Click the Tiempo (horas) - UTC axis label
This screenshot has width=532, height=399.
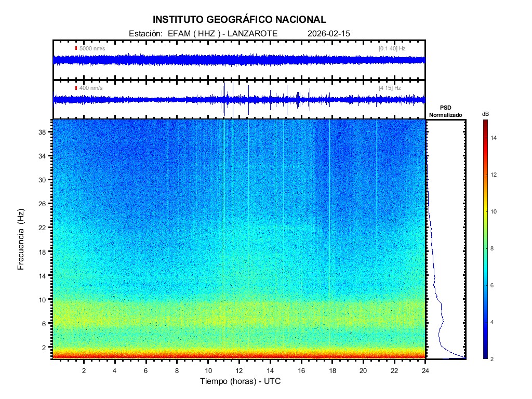point(241,382)
